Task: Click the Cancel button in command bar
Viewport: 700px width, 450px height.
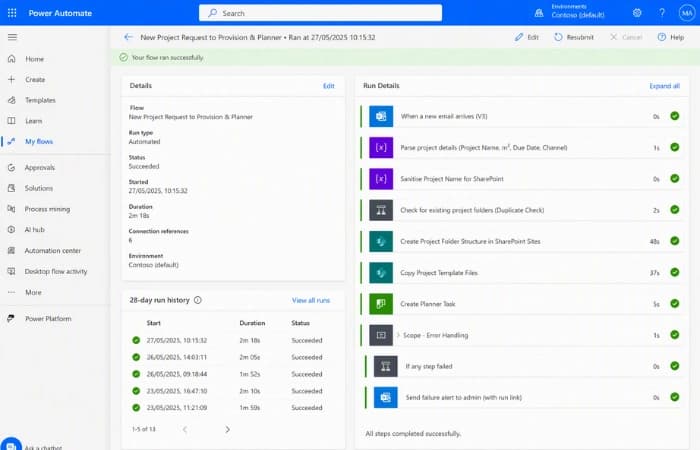Action: [x=626, y=37]
